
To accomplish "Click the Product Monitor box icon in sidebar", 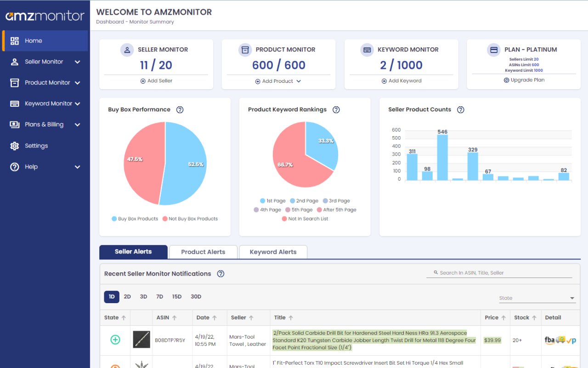I will (x=15, y=83).
